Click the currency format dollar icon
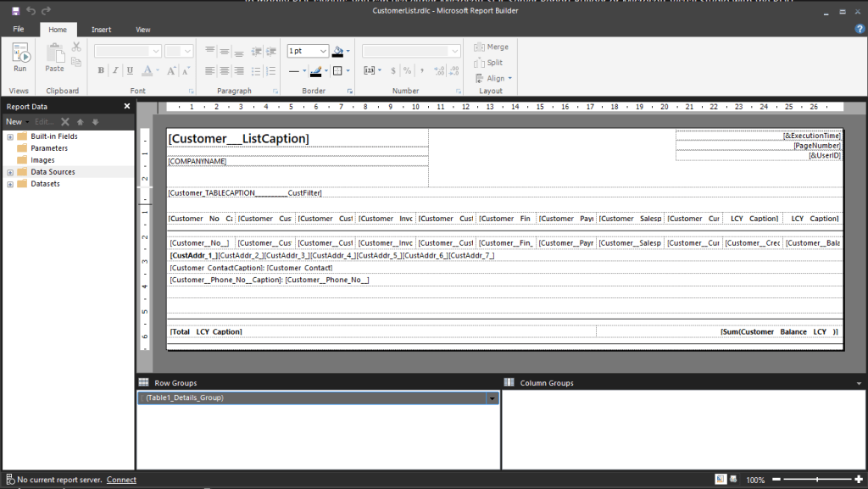 tap(392, 70)
